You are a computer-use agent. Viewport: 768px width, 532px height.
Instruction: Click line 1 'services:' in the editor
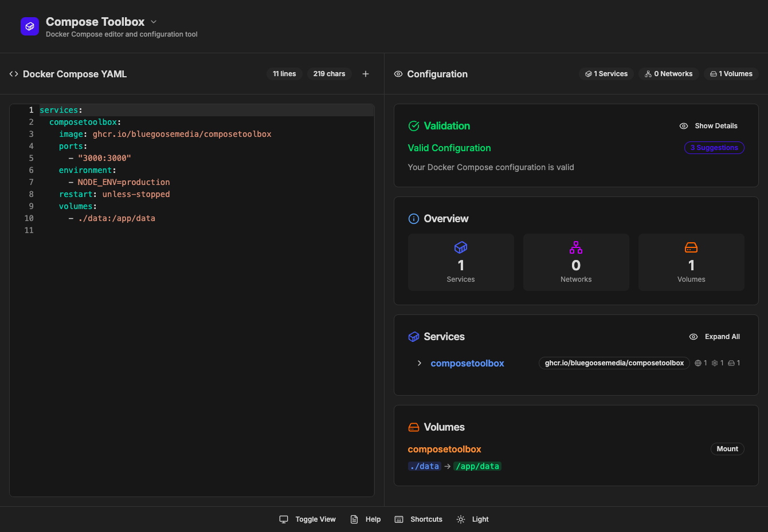(61, 110)
